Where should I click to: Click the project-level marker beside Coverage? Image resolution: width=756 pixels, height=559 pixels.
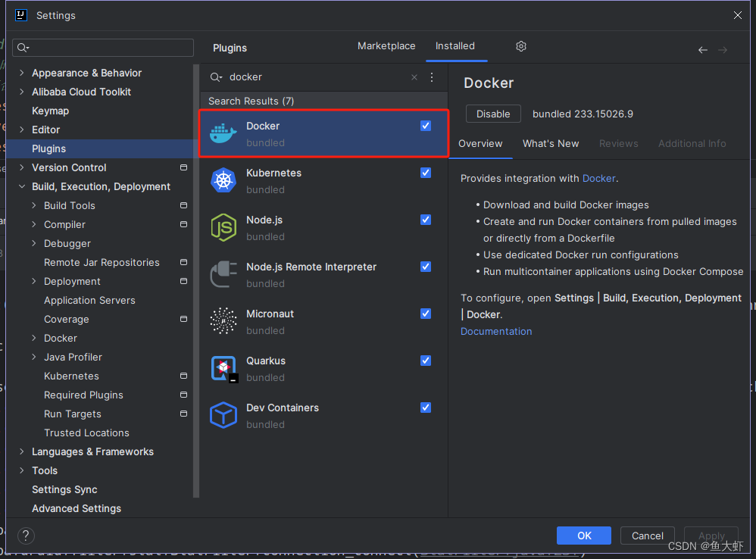pyautogui.click(x=183, y=319)
